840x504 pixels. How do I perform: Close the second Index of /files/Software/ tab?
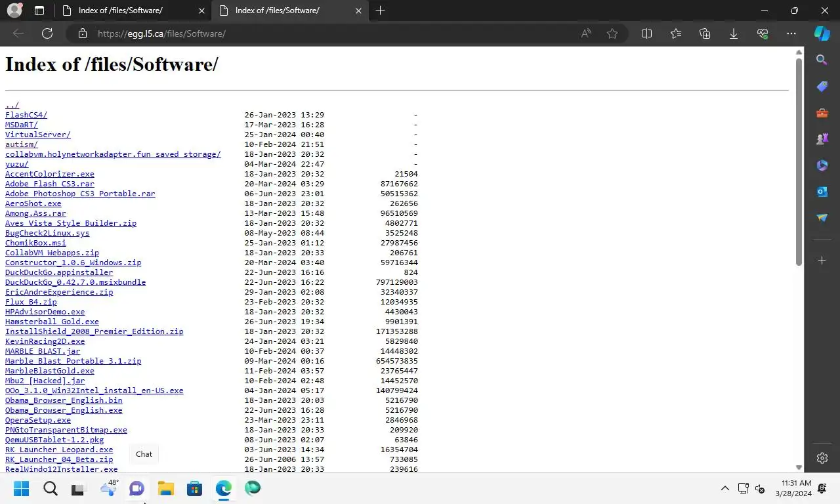[x=358, y=10]
